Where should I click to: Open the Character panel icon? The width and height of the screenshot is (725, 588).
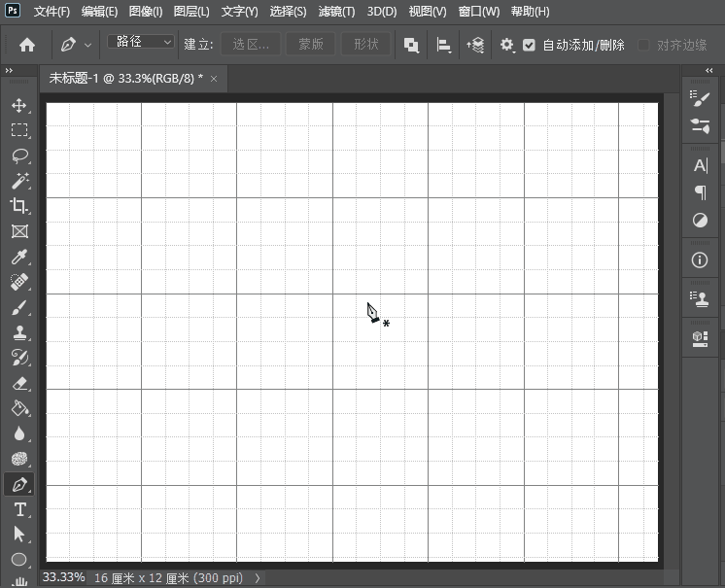click(x=700, y=165)
